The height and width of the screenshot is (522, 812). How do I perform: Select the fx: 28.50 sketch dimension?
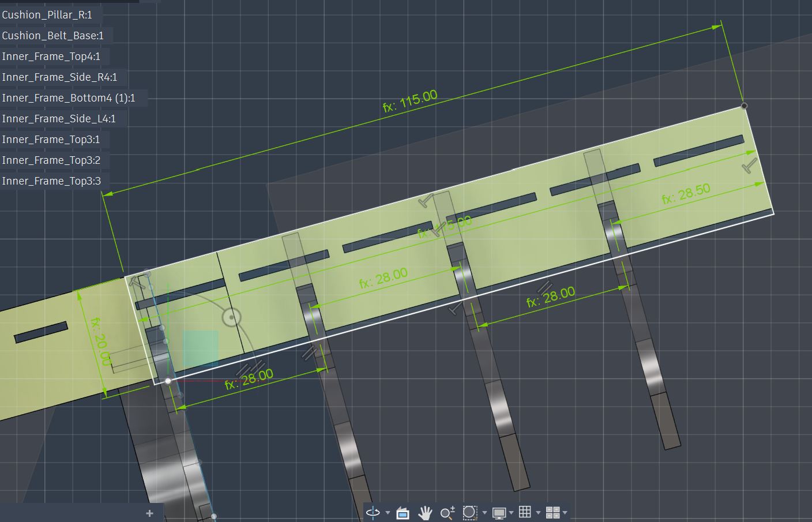[x=686, y=193]
